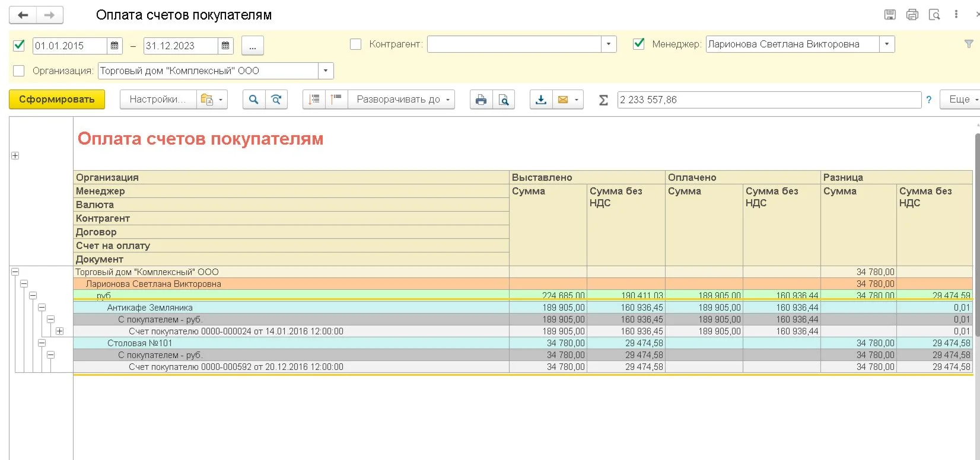
Task: Open print preview in report toolbar
Action: pyautogui.click(x=504, y=100)
